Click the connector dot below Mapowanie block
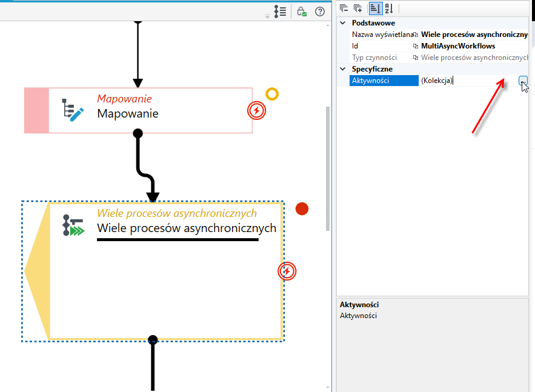 (138, 133)
